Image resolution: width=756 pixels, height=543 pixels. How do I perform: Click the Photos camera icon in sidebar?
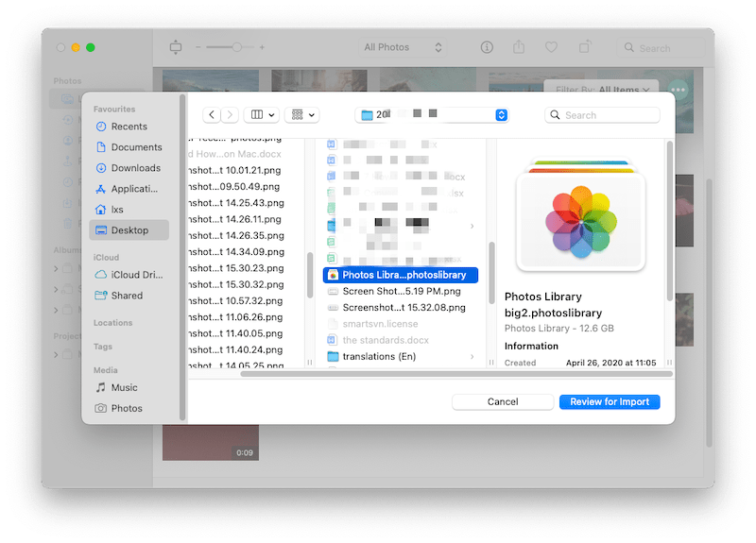pyautogui.click(x=101, y=408)
